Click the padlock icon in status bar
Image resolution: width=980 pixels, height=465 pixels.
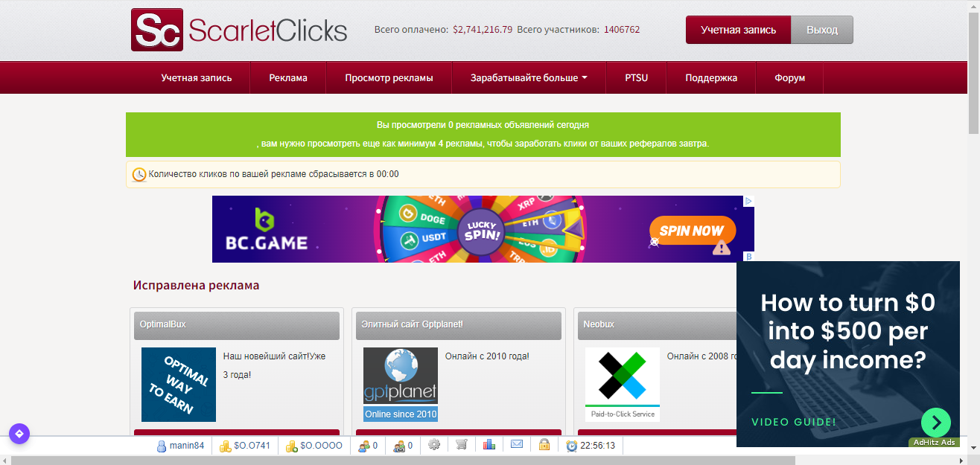[544, 445]
